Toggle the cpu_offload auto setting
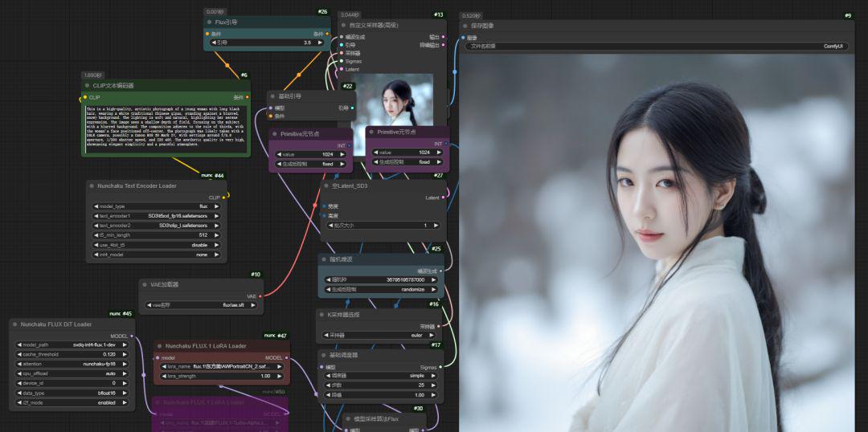868x432 pixels. 72,373
